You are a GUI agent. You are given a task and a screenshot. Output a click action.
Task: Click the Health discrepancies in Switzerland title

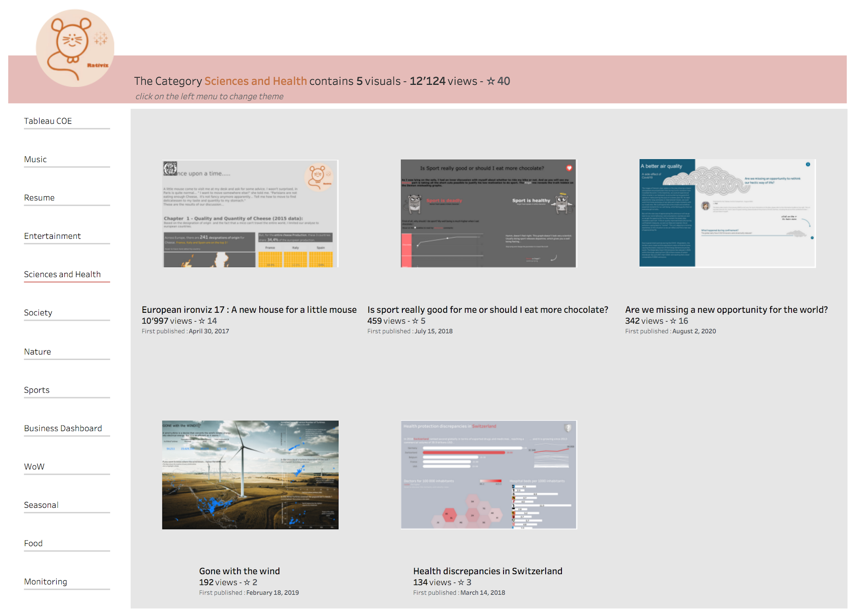[488, 571]
